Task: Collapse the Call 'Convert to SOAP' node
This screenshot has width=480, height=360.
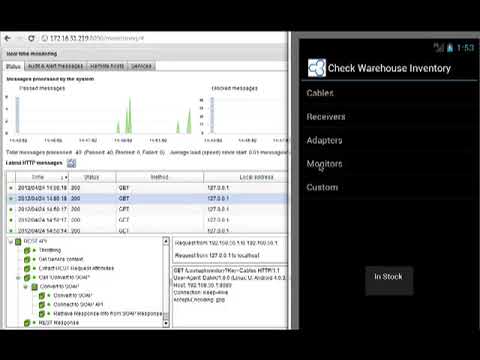Action: (x=19, y=277)
